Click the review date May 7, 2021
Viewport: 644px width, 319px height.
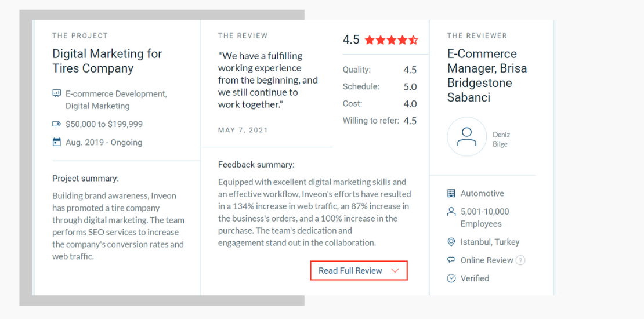click(x=243, y=130)
